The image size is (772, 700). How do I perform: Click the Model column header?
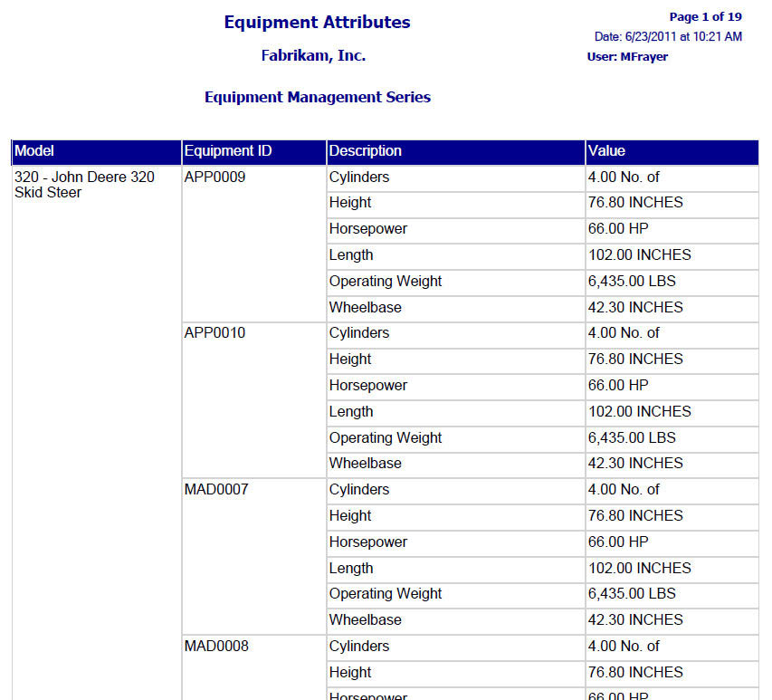(34, 151)
